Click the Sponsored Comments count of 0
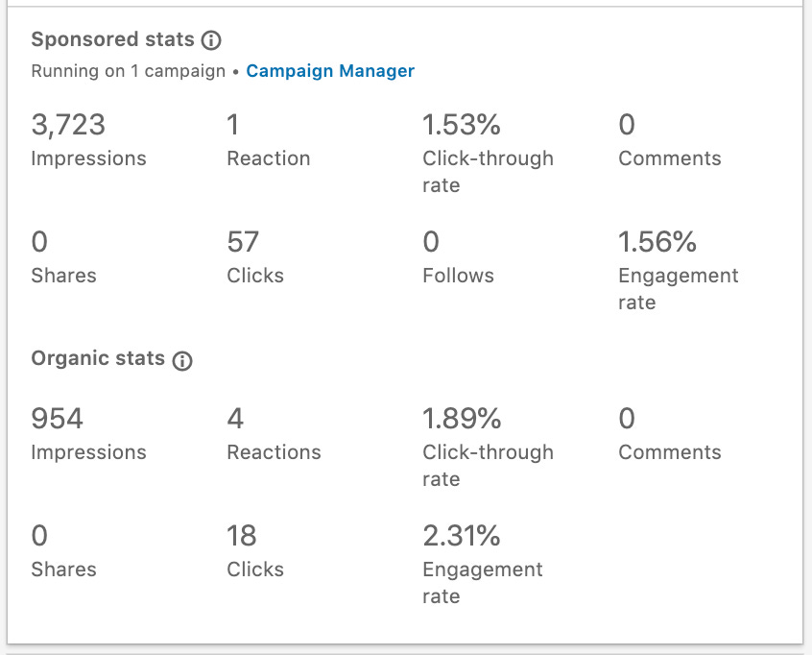812x655 pixels. tap(626, 125)
